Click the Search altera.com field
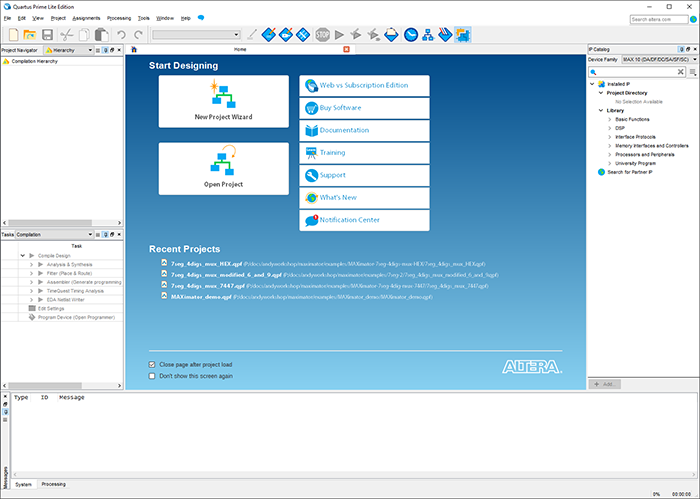700x499 pixels. [659, 19]
